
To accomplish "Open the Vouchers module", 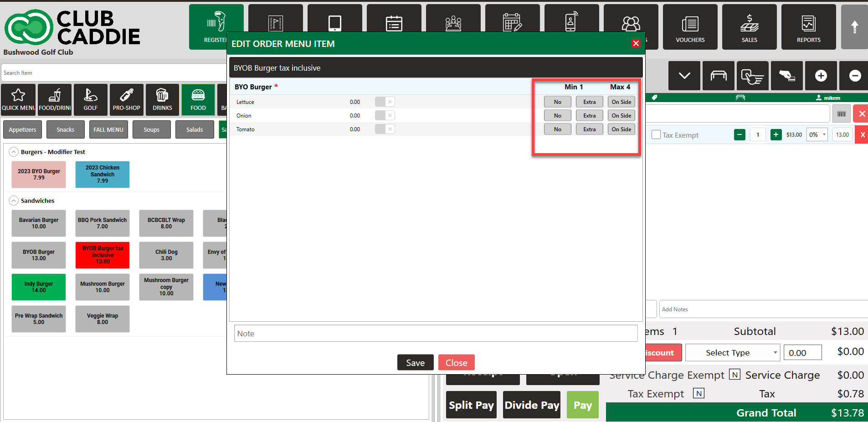I will [690, 27].
